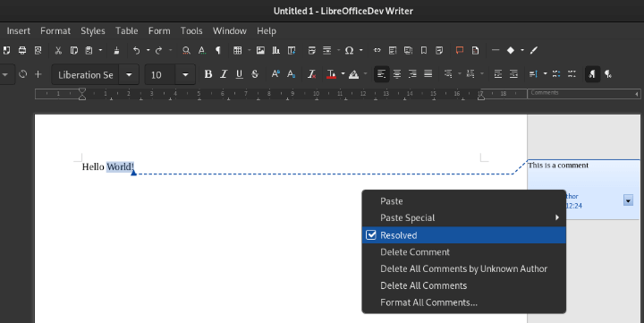
Task: Open the Paste toolbar dropdown arrow
Action: point(100,50)
